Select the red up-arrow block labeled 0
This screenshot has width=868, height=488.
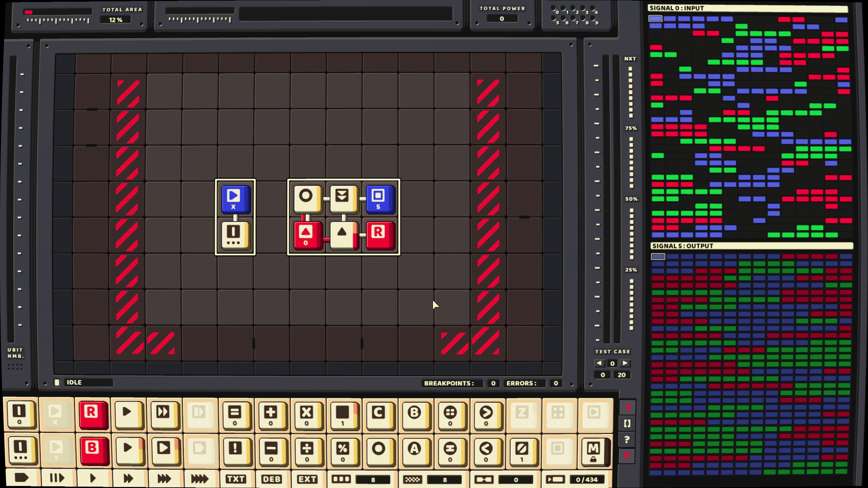[x=308, y=236]
